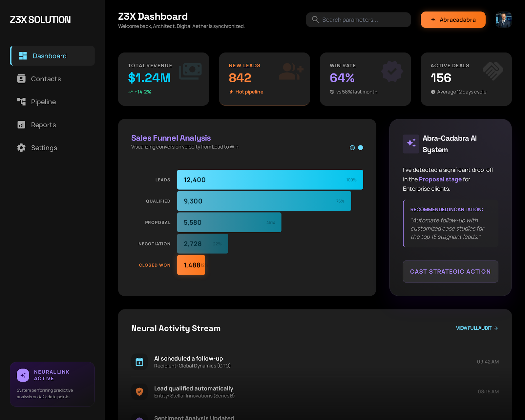Click the calendar icon beside AI scheduled follow-up
This screenshot has width=525, height=420.
(x=139, y=362)
